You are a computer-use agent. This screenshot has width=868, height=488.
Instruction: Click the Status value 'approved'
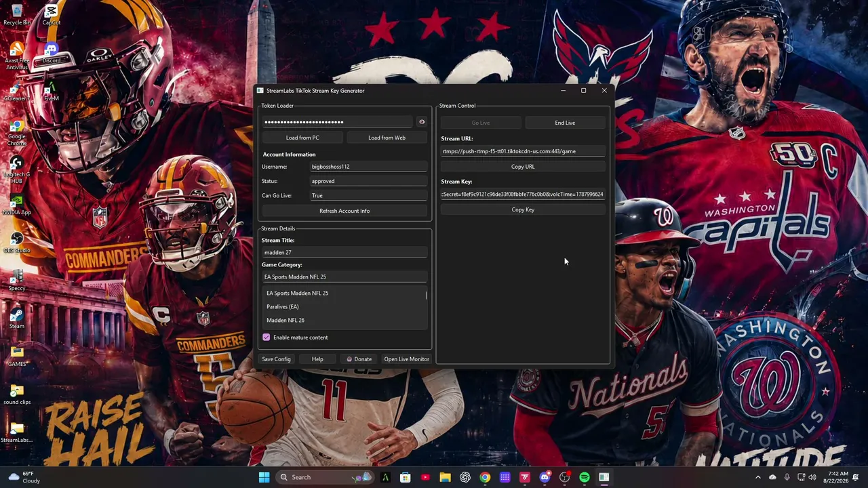[368, 182]
